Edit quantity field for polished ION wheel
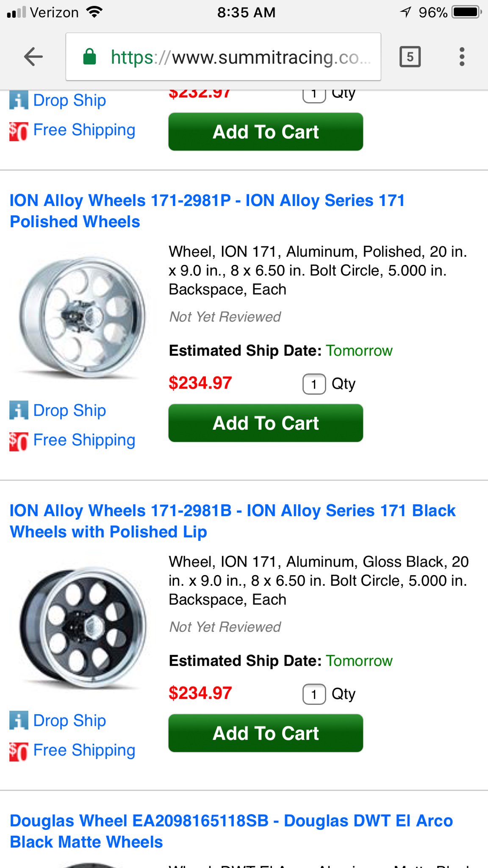 coord(314,384)
